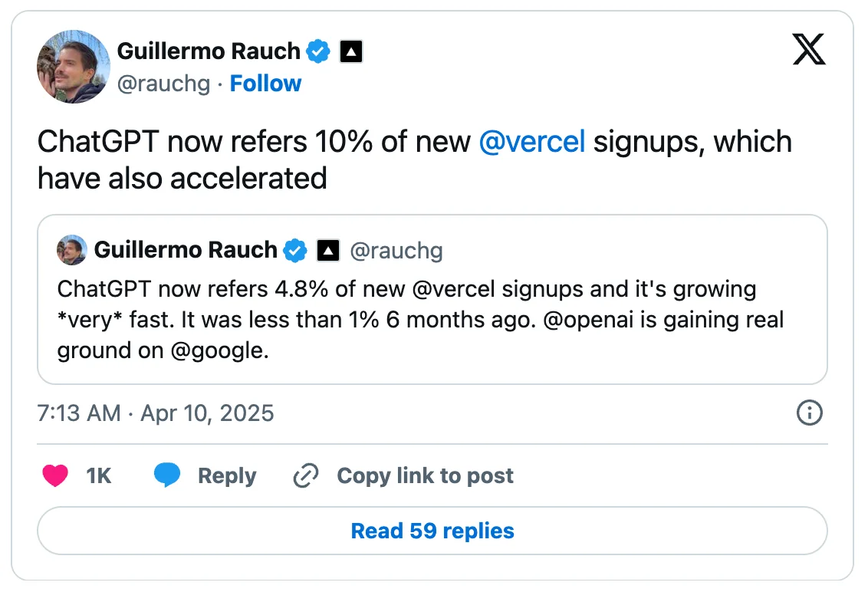Click the timestamp Apr 10, 2025

(x=207, y=413)
